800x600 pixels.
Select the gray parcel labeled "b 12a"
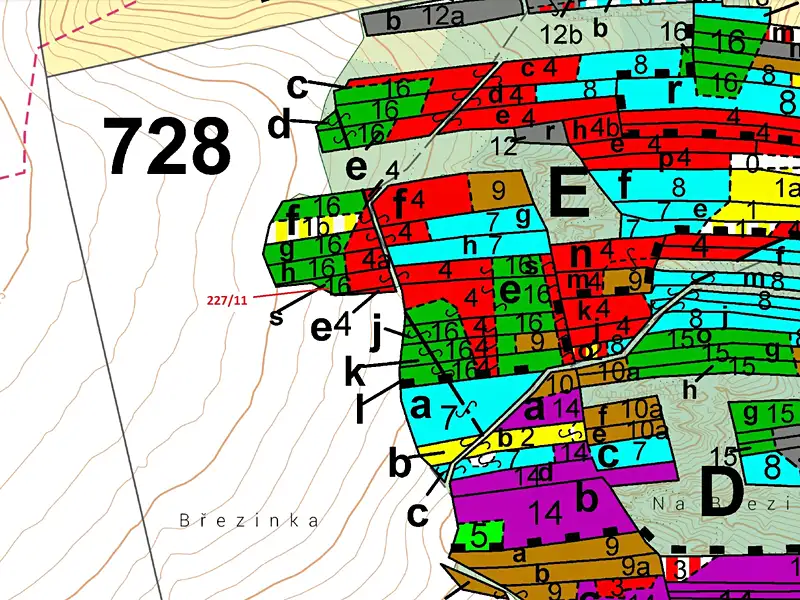coord(443,19)
